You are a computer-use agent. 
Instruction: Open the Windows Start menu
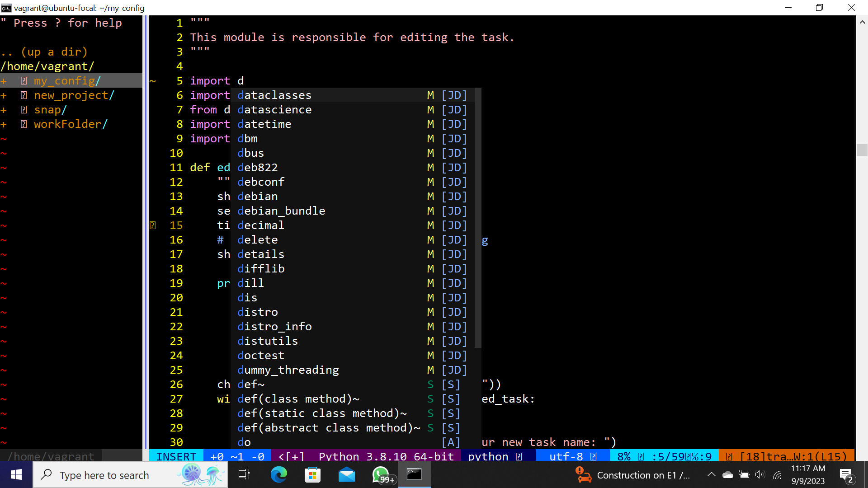click(x=16, y=475)
